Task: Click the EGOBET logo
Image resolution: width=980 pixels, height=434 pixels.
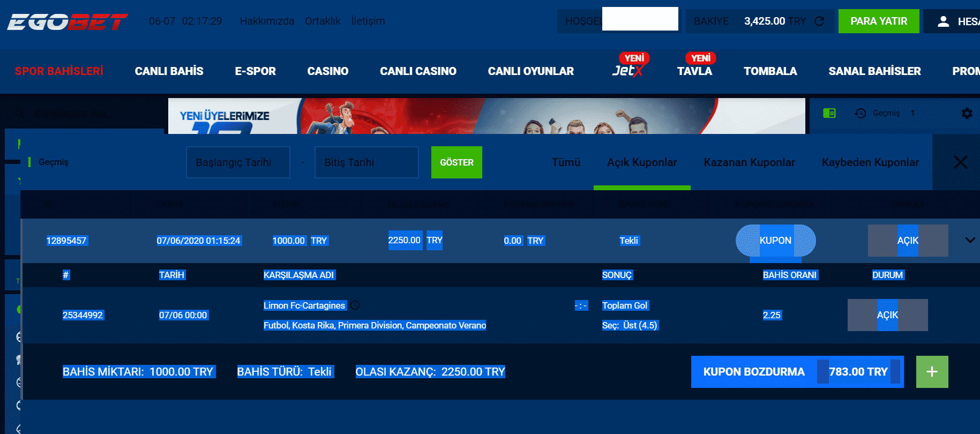Action: tap(68, 21)
